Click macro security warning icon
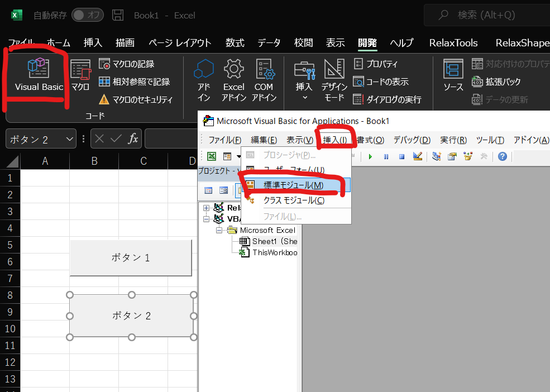 [x=104, y=99]
